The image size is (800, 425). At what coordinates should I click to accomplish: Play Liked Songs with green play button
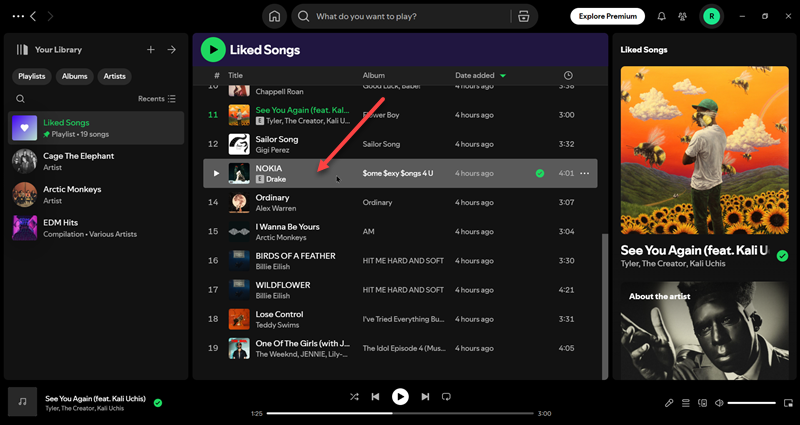tap(213, 49)
